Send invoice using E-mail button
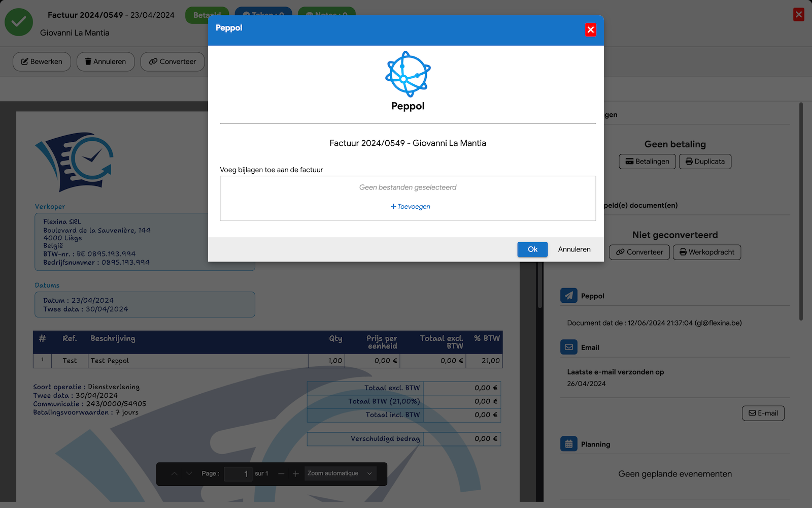Viewport: 812px width, 508px height. click(x=763, y=413)
